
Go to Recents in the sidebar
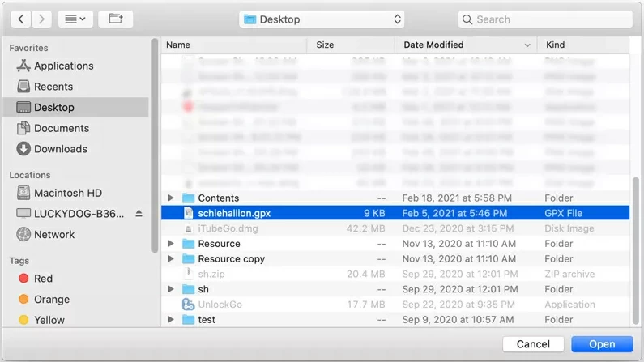53,87
